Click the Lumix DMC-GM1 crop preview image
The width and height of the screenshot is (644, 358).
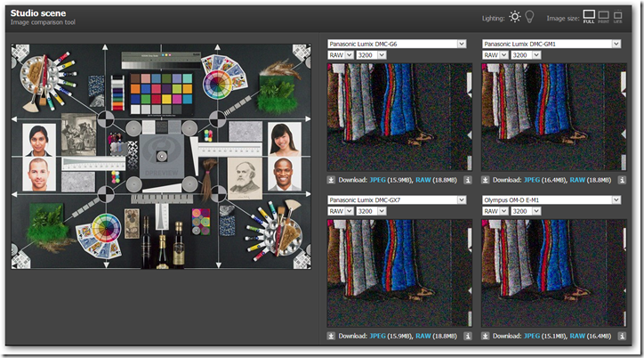point(554,118)
